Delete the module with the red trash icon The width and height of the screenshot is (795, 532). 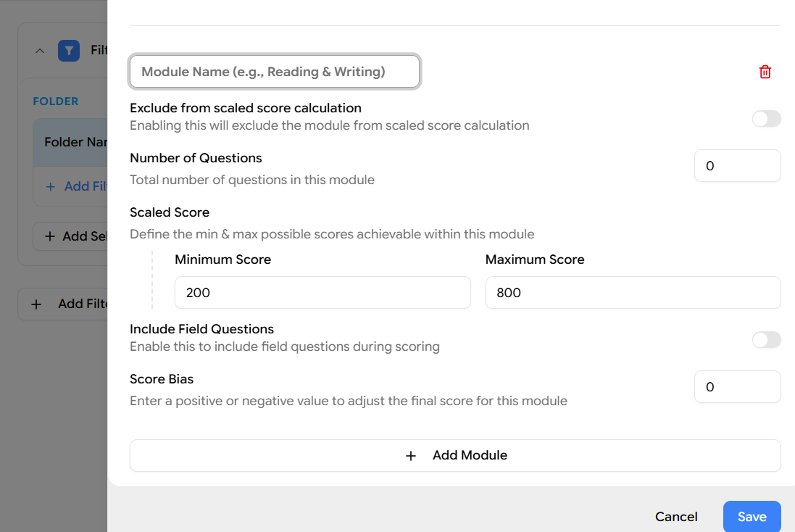pos(765,72)
